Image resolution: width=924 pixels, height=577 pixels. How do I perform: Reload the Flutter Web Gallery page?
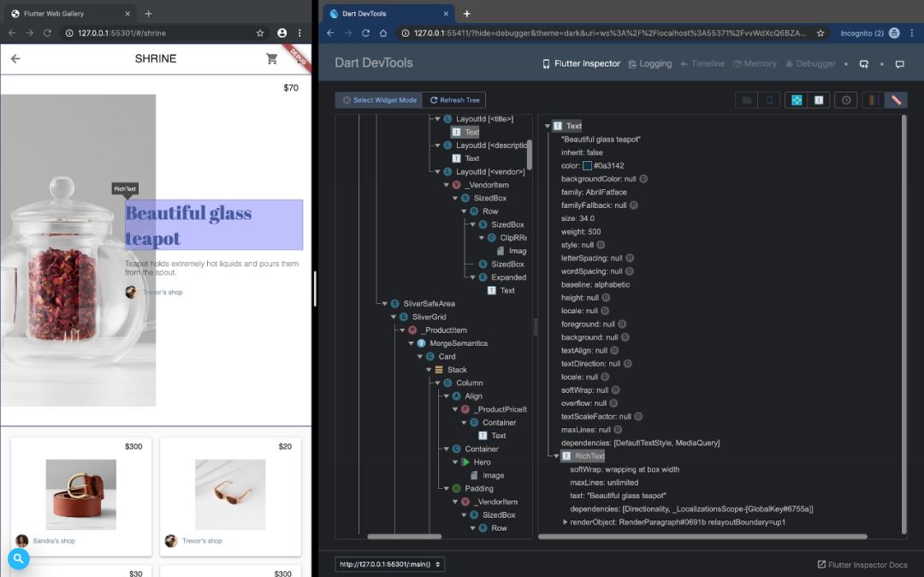47,33
